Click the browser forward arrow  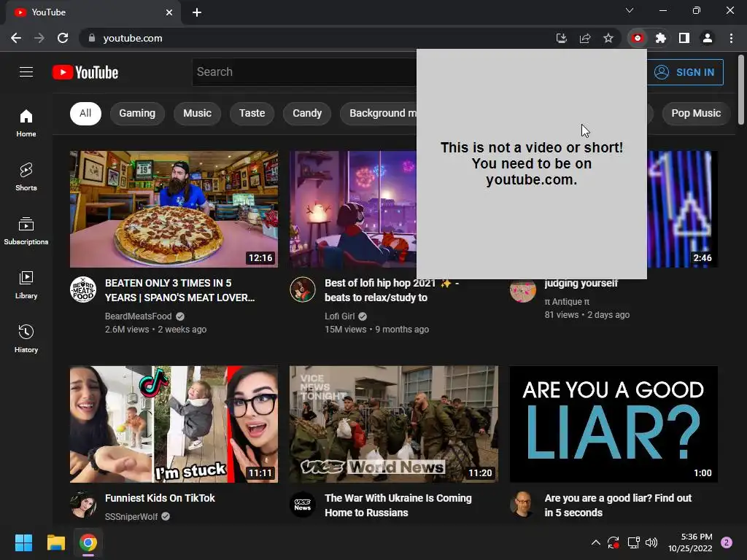[39, 38]
